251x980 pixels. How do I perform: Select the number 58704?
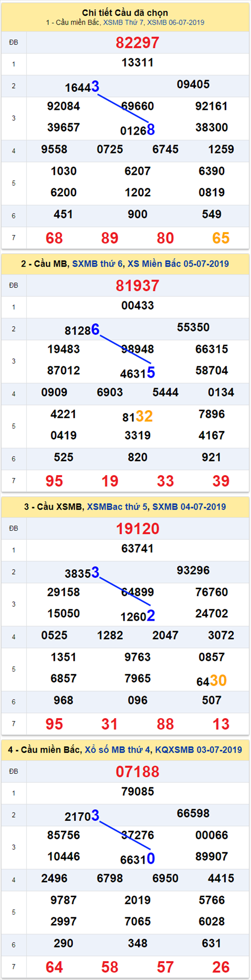click(x=212, y=371)
